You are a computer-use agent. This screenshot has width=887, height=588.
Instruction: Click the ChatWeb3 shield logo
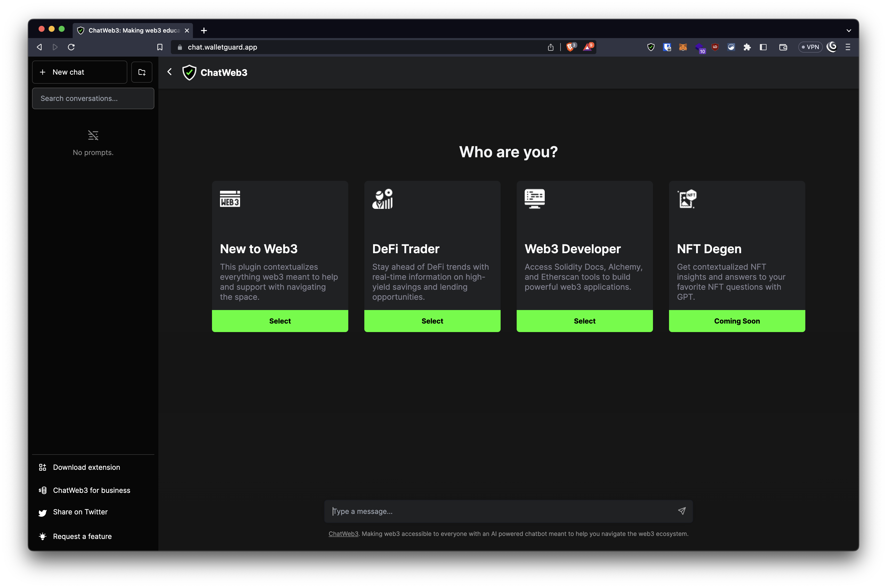pos(189,72)
